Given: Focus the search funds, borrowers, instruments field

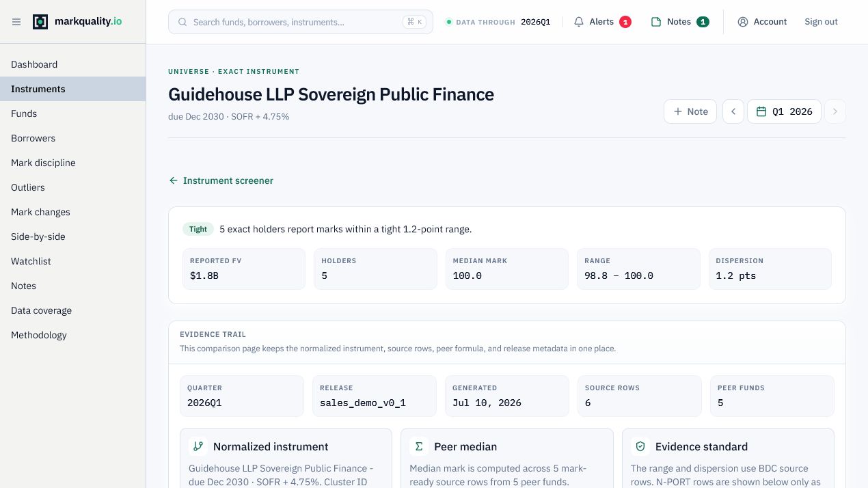Looking at the screenshot, I should (301, 22).
